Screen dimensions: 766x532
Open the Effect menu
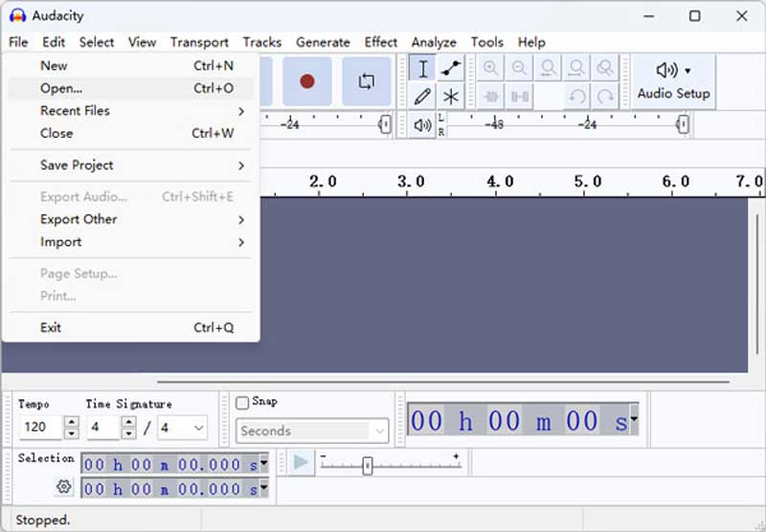pyautogui.click(x=380, y=42)
